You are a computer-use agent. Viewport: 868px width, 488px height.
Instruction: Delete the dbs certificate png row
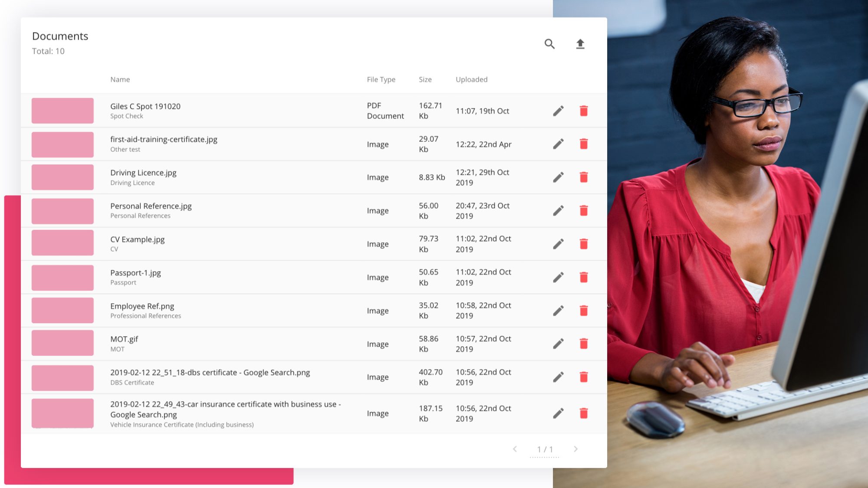(x=584, y=377)
